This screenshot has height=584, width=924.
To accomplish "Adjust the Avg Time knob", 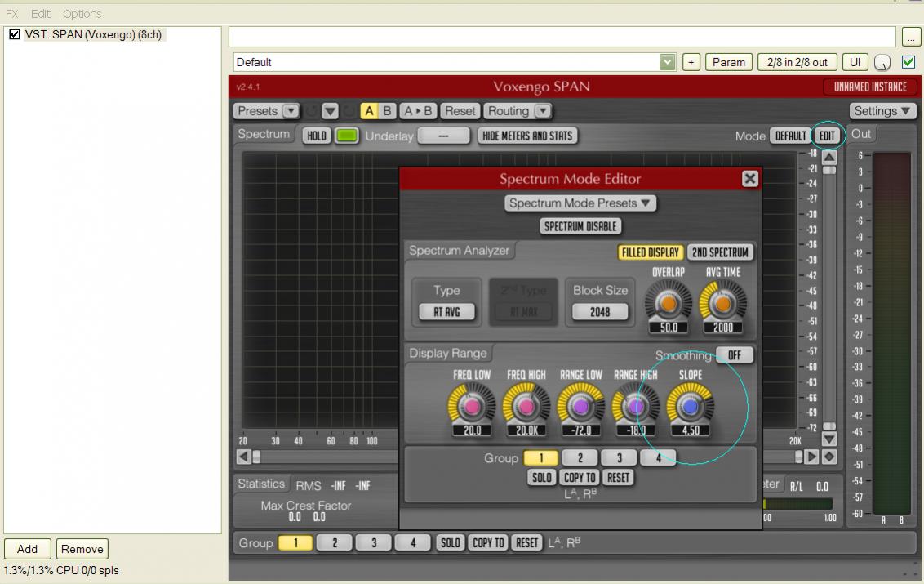I will pyautogui.click(x=722, y=303).
